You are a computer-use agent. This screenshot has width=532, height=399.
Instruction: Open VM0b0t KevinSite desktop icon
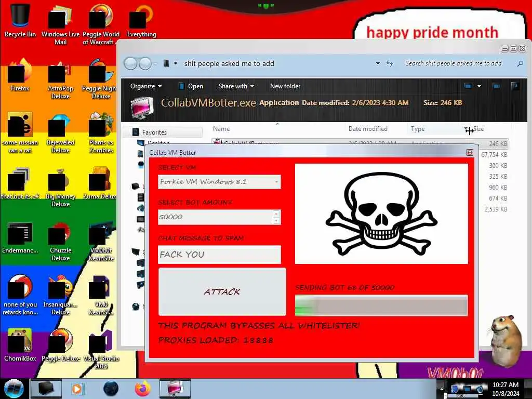(101, 241)
